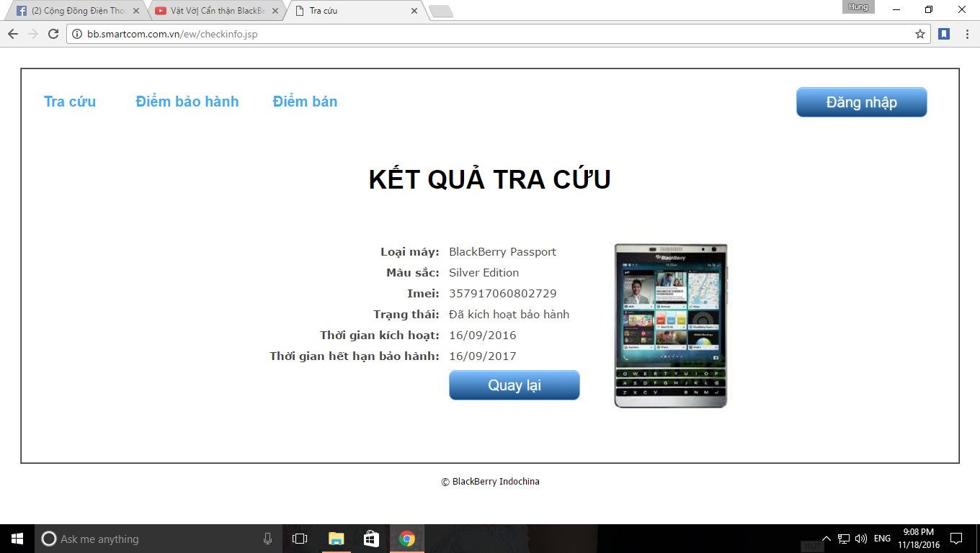980x553 pixels.
Task: Open Chrome from the taskbar
Action: click(x=406, y=538)
